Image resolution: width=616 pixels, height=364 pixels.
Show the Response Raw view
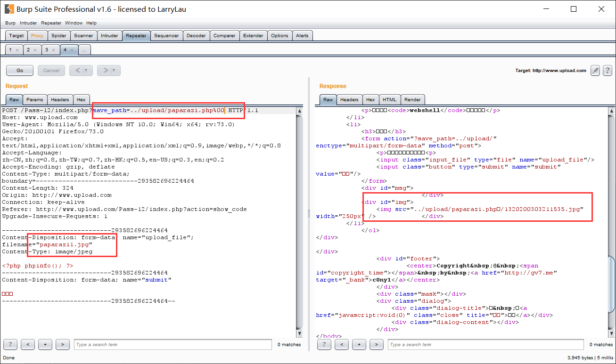(x=328, y=99)
